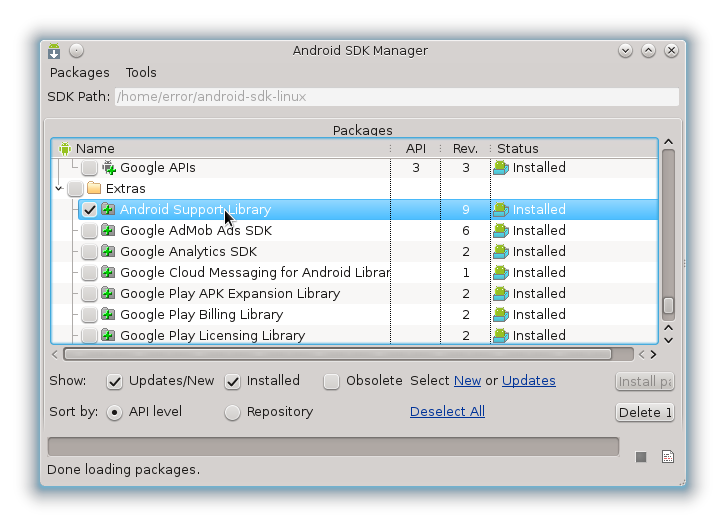Viewport: 726px width, 526px height.
Task: Click the round pin button beside window icon
Action: click(76, 50)
